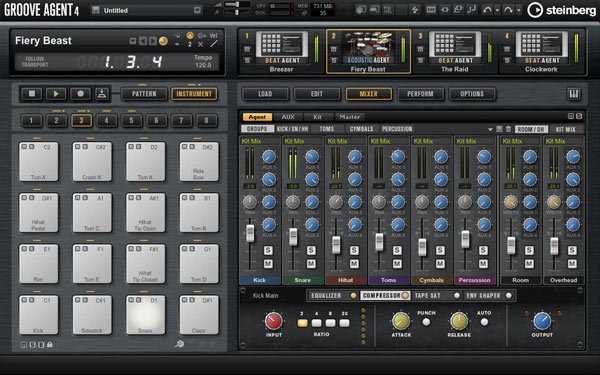The width and height of the screenshot is (600, 375).
Task: Enable Auto release on compressor
Action: pyautogui.click(x=484, y=322)
